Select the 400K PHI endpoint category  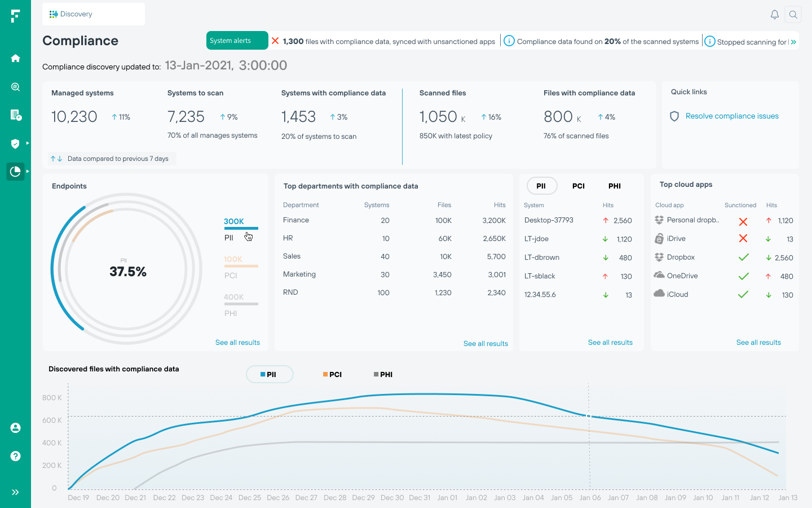click(x=241, y=305)
